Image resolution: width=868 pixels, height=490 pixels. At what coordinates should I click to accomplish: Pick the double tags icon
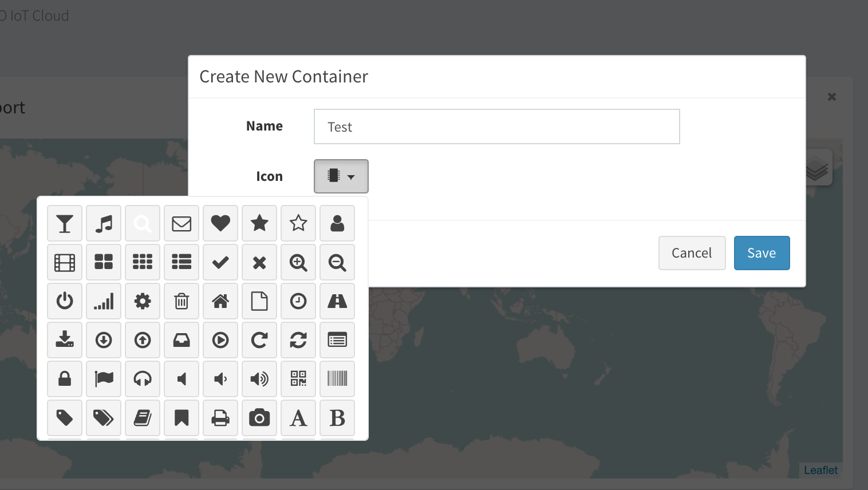pyautogui.click(x=104, y=418)
